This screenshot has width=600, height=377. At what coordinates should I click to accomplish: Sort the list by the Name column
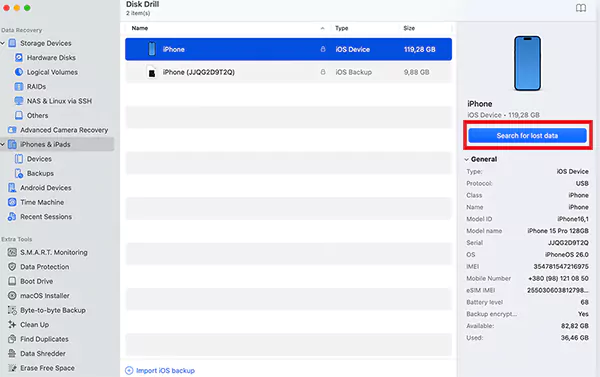(x=140, y=28)
